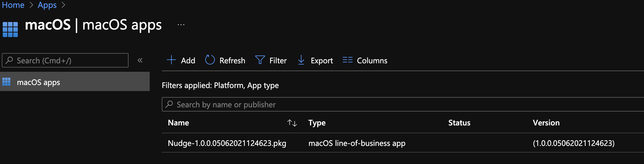Image resolution: width=644 pixels, height=164 pixels.
Task: Open the Columns chooser icon
Action: tap(347, 60)
